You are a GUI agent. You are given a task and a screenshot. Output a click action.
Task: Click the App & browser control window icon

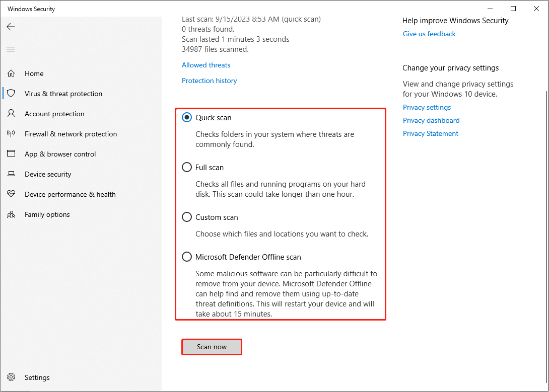tap(11, 153)
